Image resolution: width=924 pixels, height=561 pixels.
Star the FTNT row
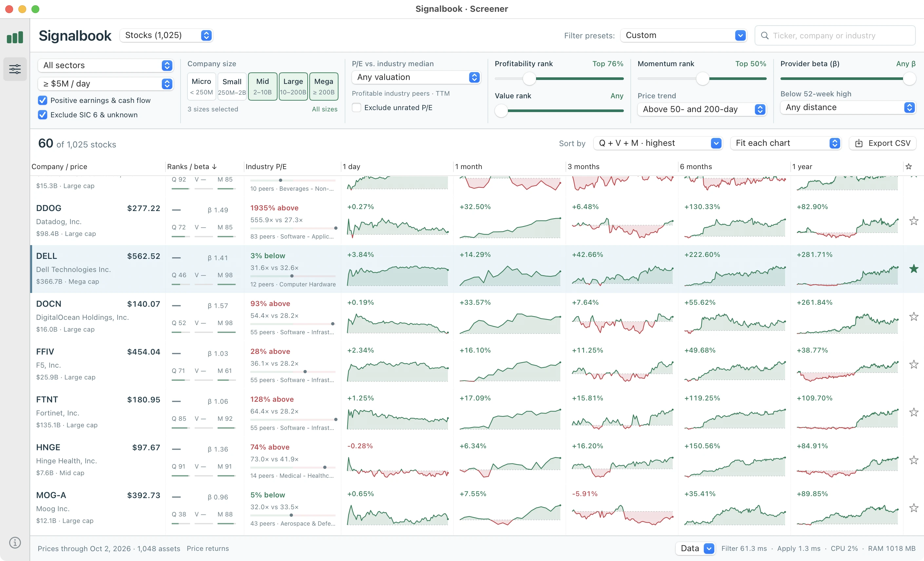pos(914,412)
